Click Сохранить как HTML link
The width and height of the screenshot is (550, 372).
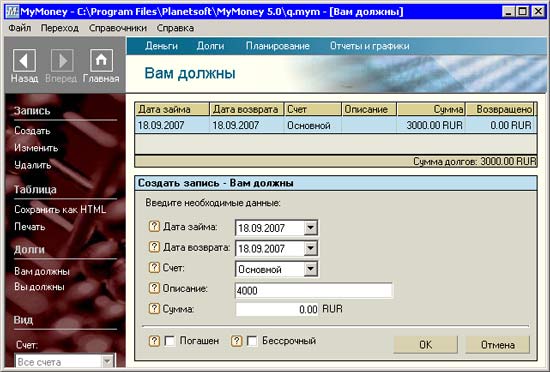60,210
